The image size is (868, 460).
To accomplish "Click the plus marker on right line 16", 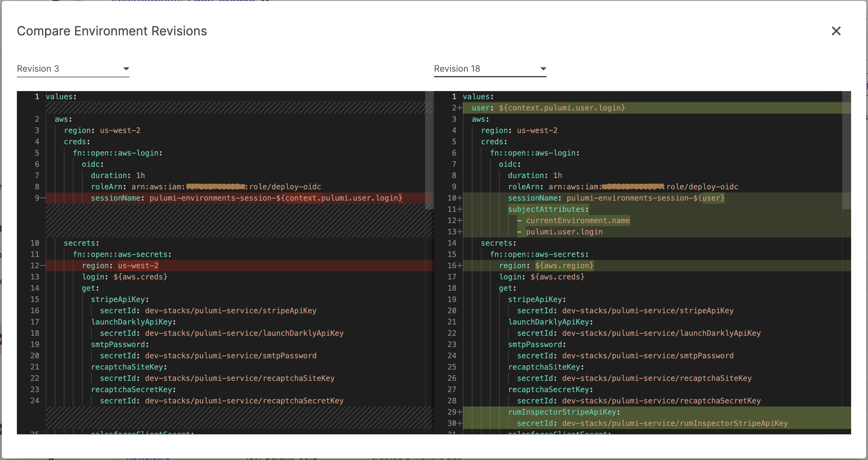I will pyautogui.click(x=460, y=266).
